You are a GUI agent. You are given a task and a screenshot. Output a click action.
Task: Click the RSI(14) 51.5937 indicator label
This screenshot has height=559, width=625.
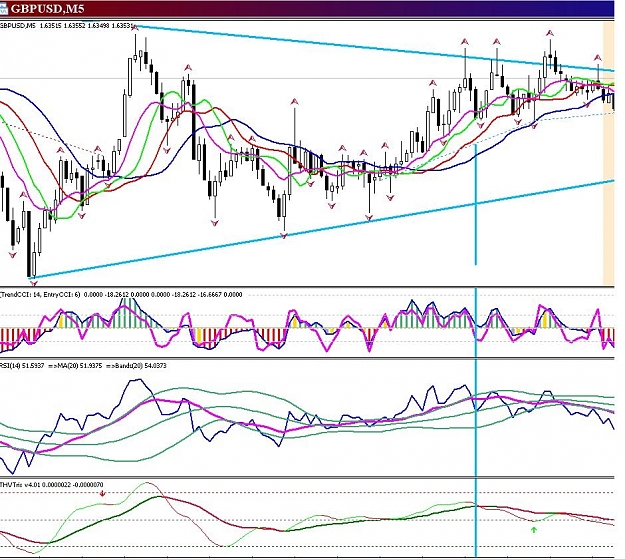[22, 365]
